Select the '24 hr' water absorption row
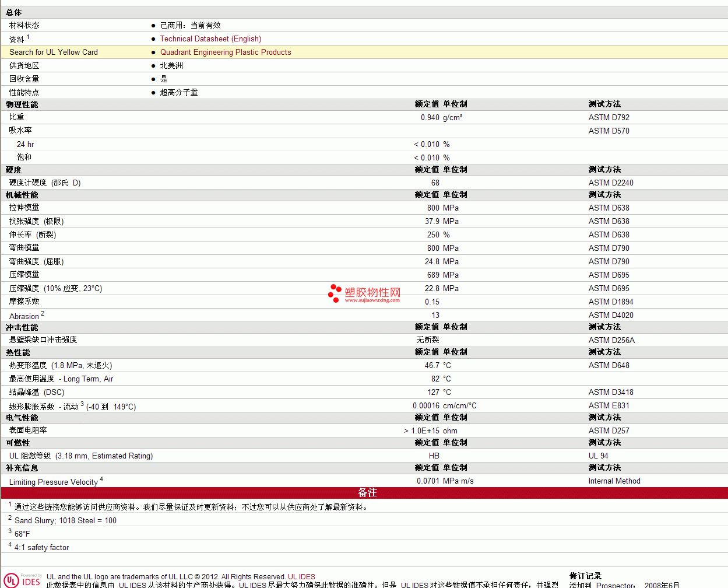The height and width of the screenshot is (588, 728). (x=364, y=144)
